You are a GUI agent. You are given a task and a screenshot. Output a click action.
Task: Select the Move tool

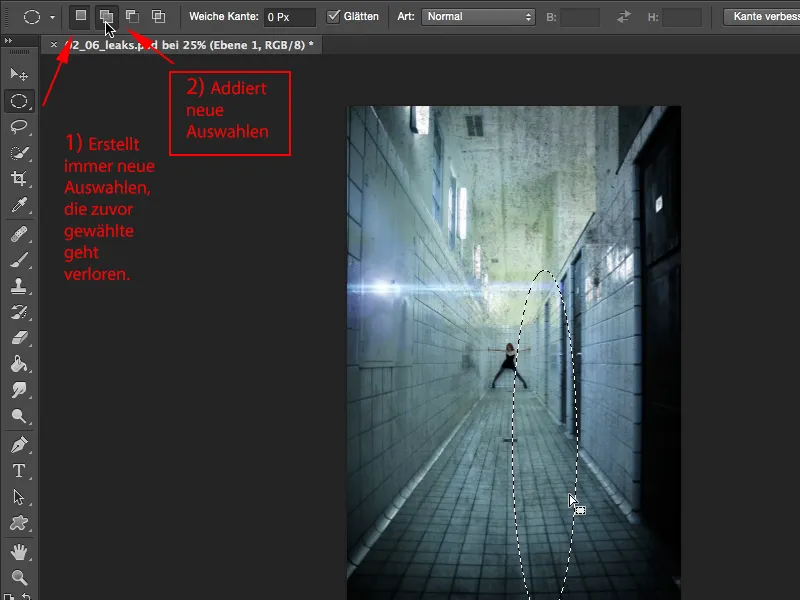(x=18, y=75)
